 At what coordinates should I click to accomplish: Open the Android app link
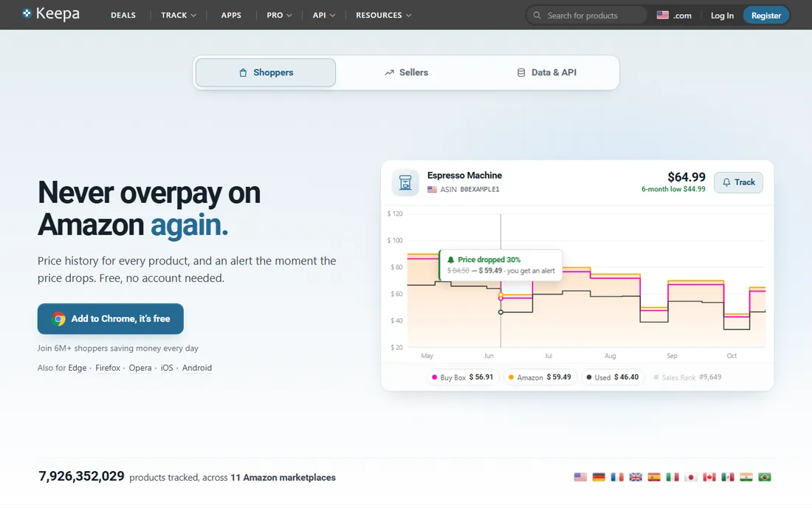(197, 368)
